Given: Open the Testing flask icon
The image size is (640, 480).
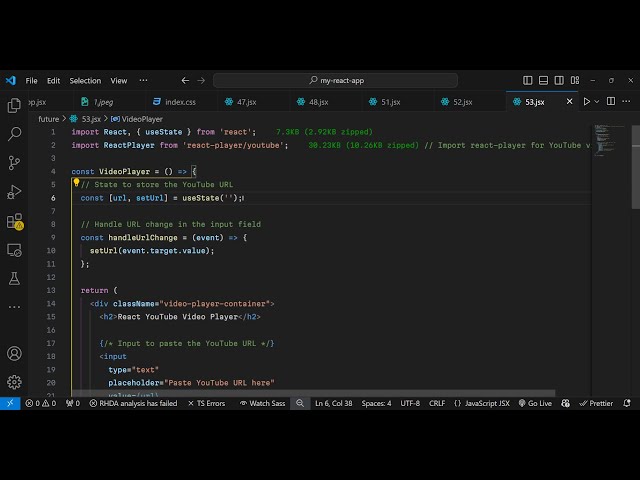Looking at the screenshot, I should coord(14,278).
